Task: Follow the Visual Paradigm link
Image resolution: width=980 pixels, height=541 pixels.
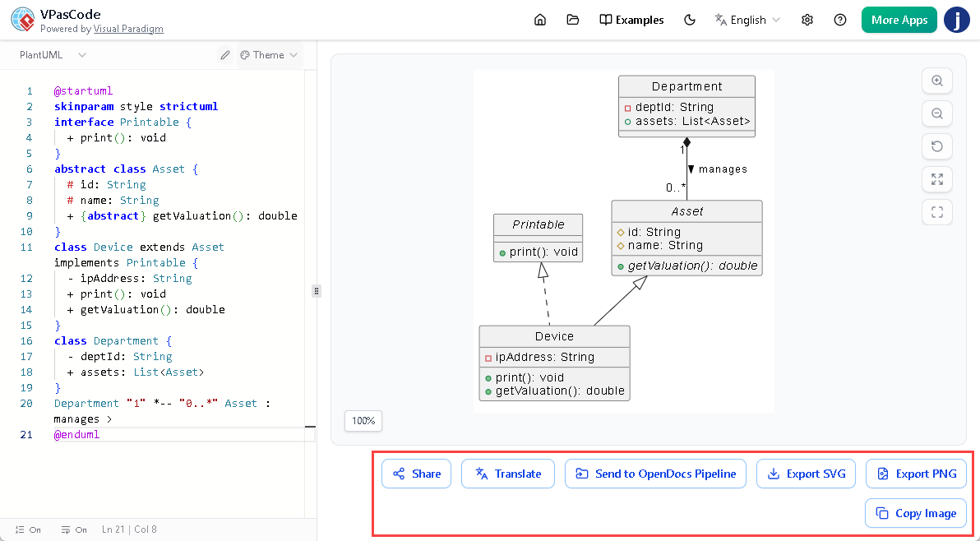Action: [x=128, y=29]
